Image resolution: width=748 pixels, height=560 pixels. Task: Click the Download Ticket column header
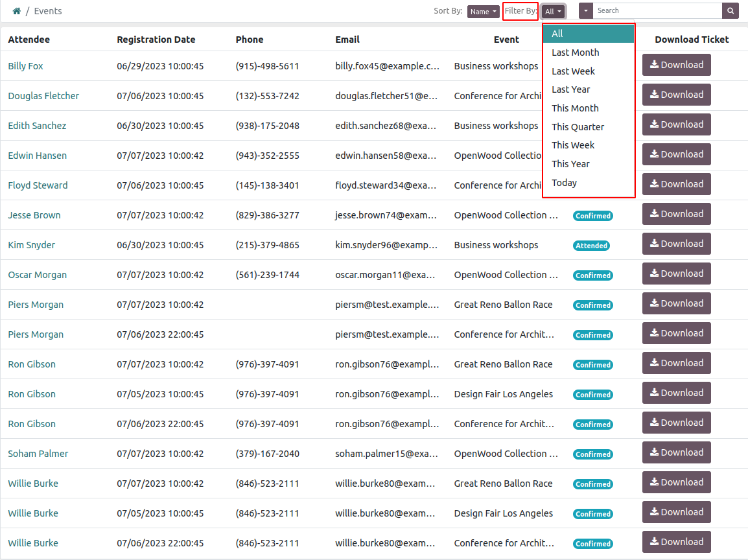tap(692, 40)
